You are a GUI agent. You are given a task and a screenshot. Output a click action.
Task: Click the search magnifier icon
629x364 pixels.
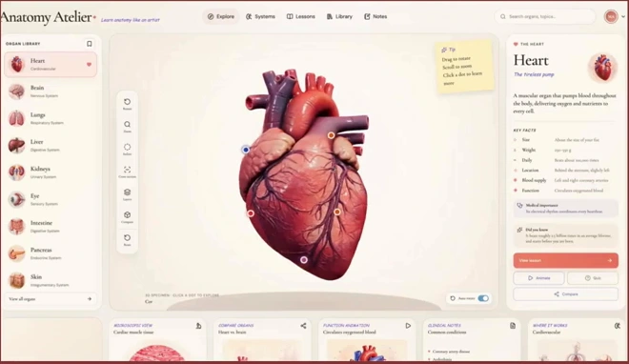coord(502,16)
